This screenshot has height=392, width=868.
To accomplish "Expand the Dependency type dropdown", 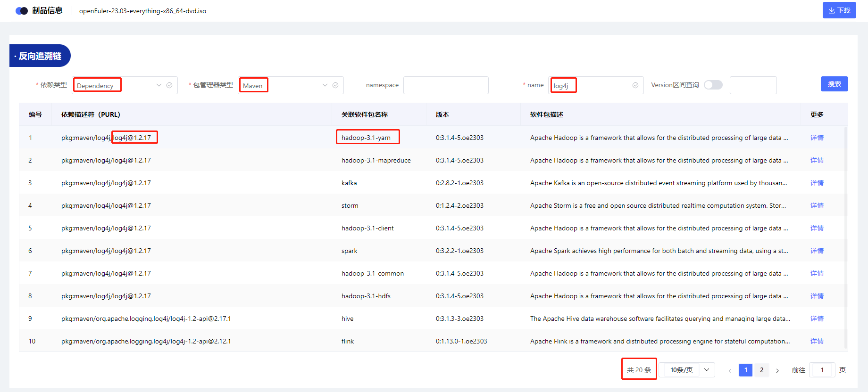I will pyautogui.click(x=159, y=85).
